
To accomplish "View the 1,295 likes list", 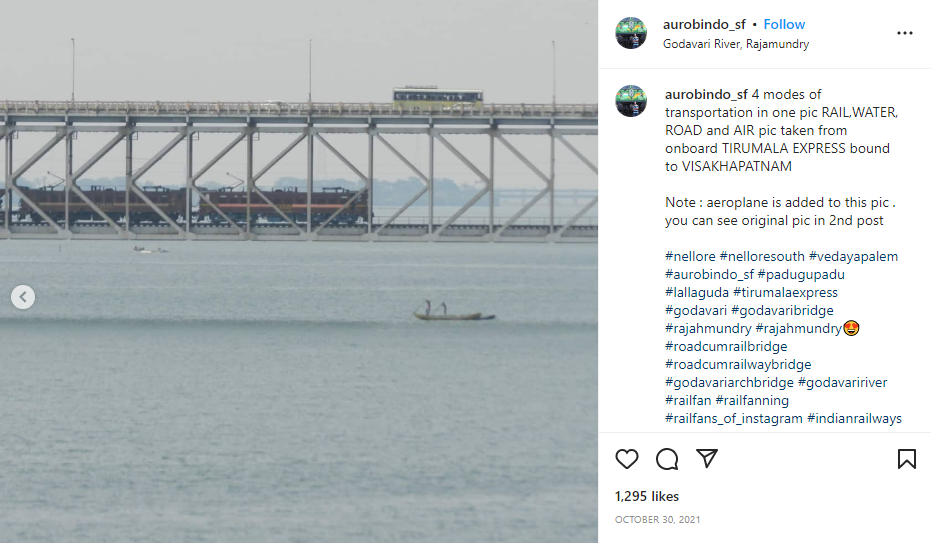I will [647, 496].
